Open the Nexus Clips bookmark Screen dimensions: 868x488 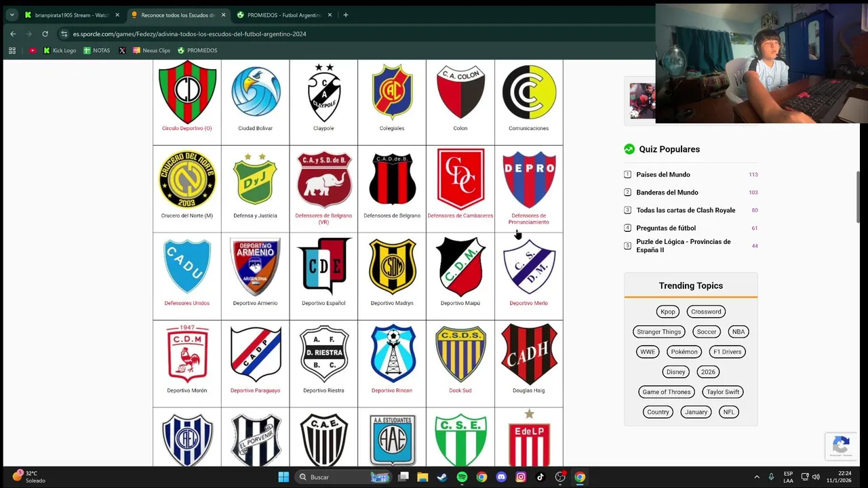151,50
